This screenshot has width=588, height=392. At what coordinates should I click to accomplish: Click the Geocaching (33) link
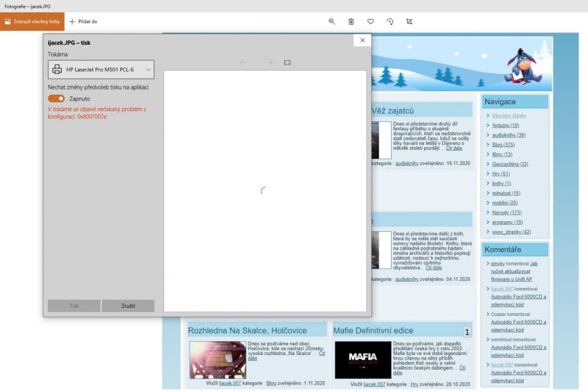point(510,164)
